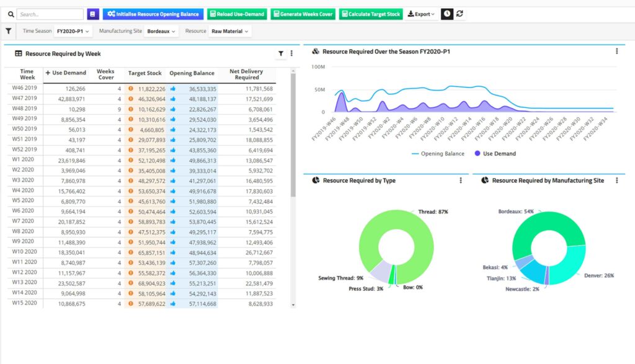
Task: Click the purple save icon button
Action: (x=92, y=14)
